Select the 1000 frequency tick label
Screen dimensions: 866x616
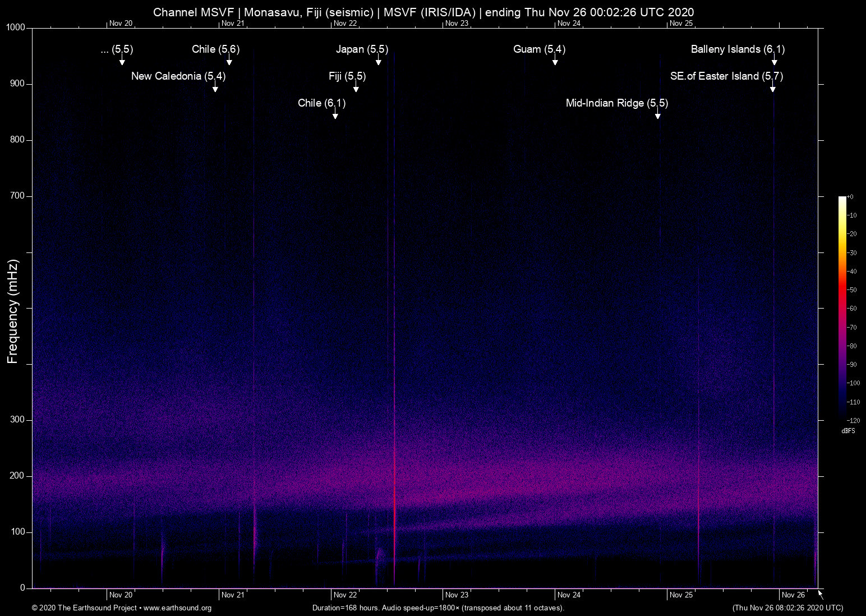[16, 27]
